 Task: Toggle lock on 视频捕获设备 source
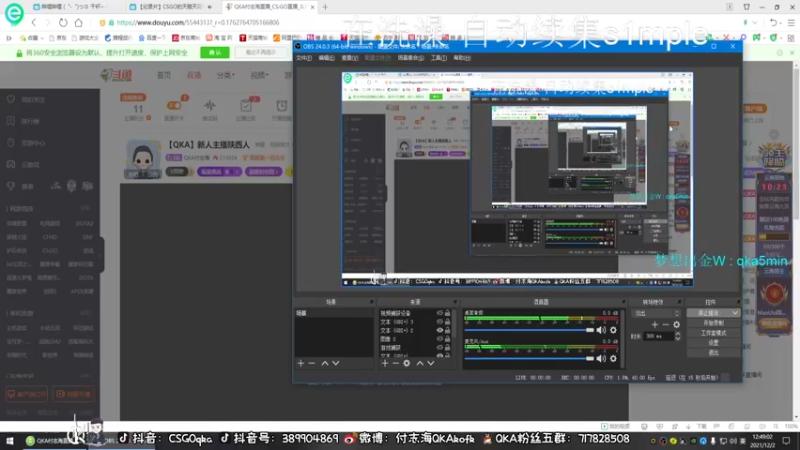pyautogui.click(x=447, y=313)
